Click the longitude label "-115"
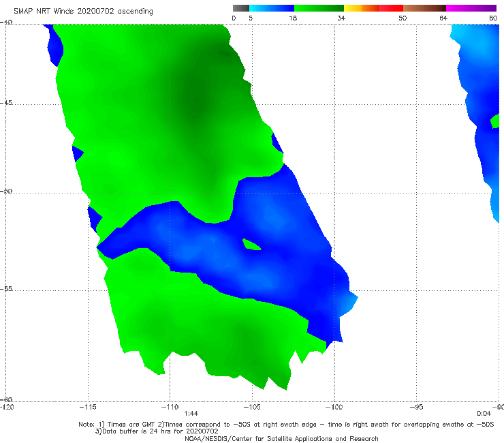 point(88,407)
